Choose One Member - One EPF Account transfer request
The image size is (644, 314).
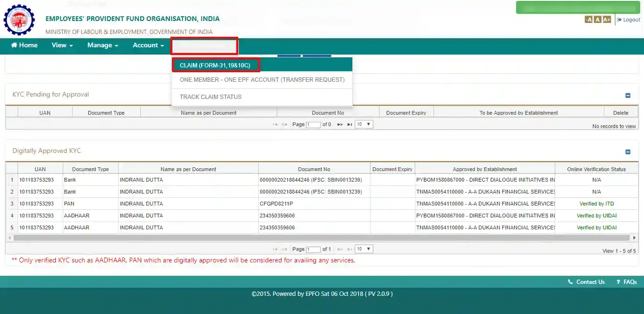pyautogui.click(x=262, y=80)
